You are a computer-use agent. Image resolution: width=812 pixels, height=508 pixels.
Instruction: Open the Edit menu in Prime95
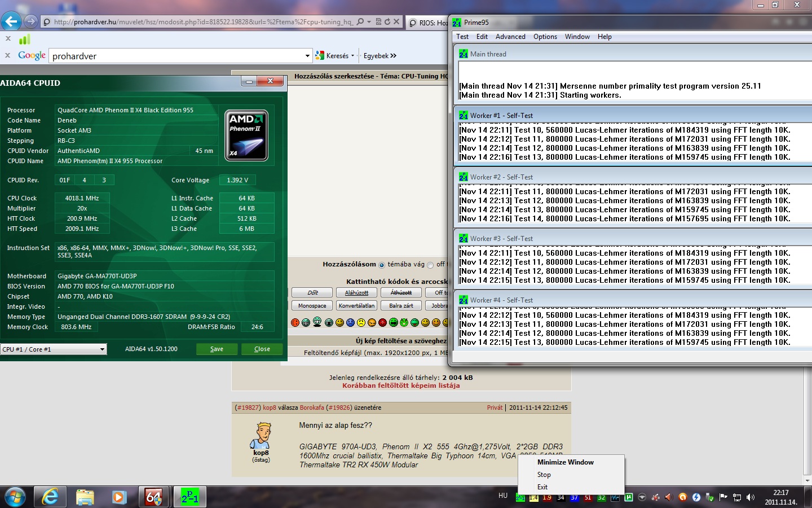(482, 37)
